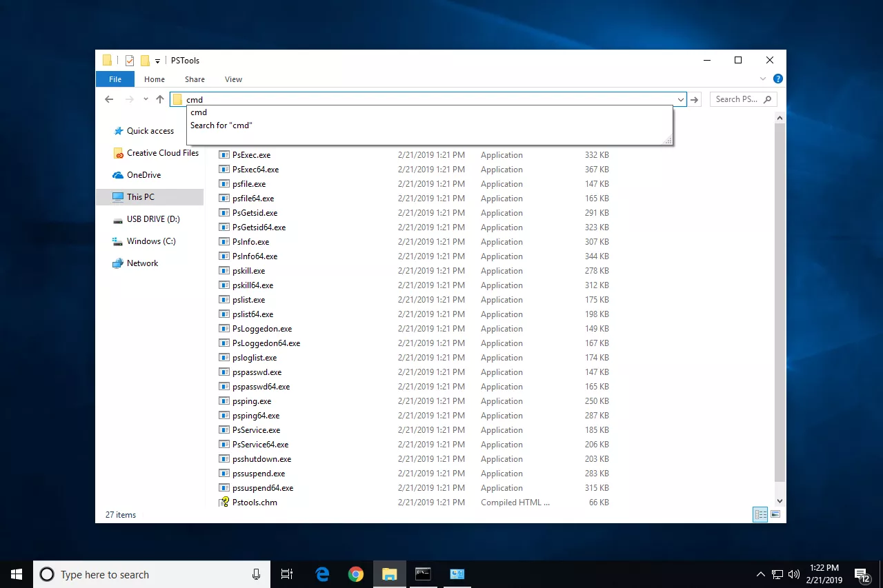Click the psping.exe file icon
The height and width of the screenshot is (588, 883).
[x=224, y=401]
